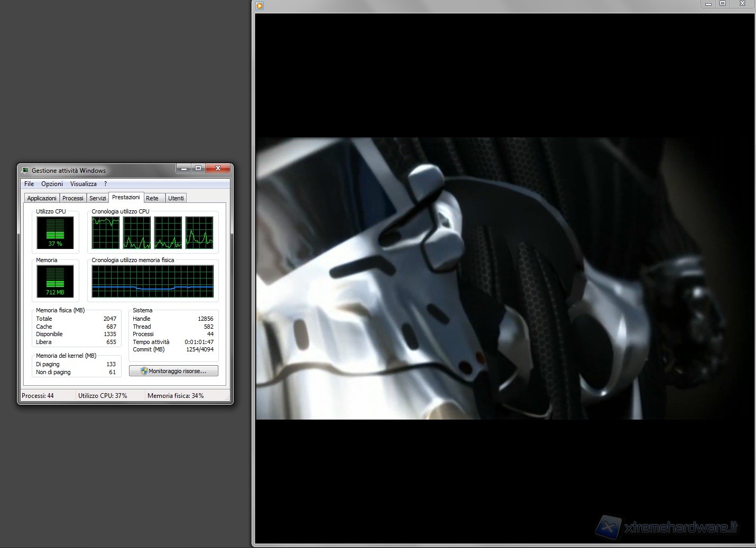Open the File menu

click(29, 184)
